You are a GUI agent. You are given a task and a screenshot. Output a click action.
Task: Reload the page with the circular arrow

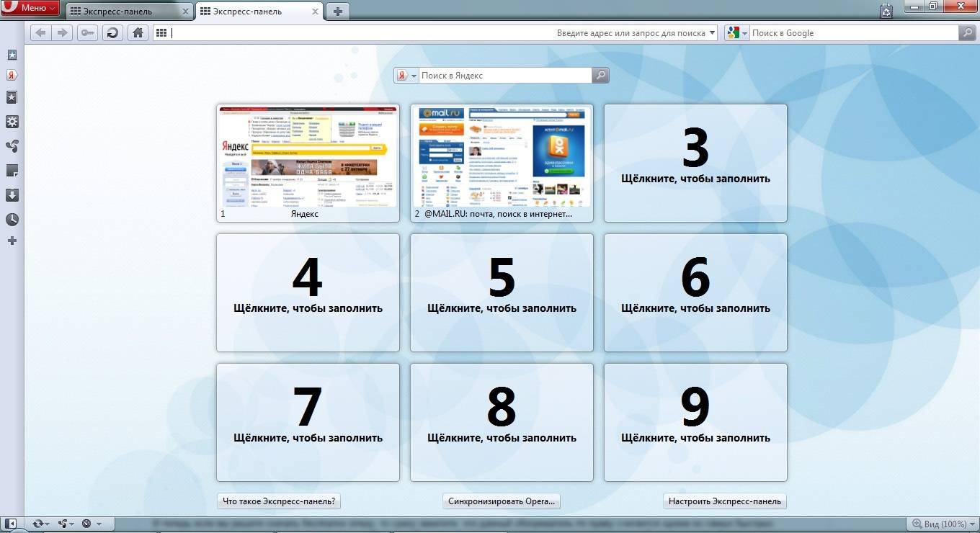pos(112,33)
